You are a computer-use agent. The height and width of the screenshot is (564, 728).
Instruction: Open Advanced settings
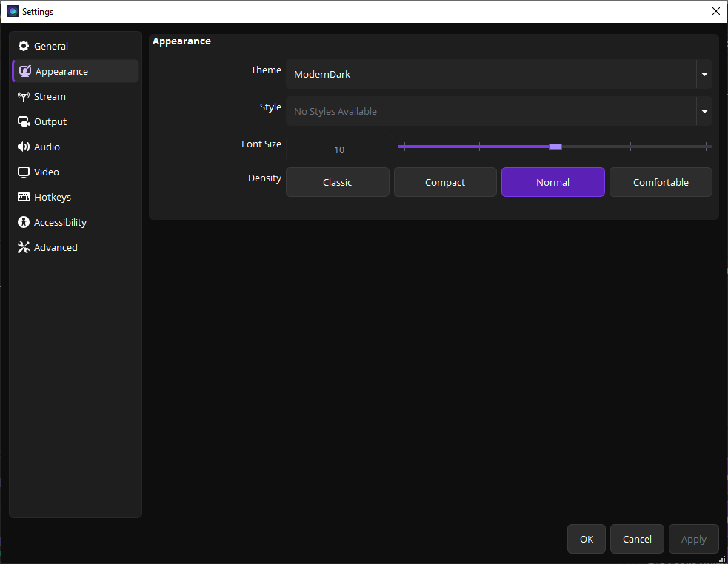[x=76, y=247]
